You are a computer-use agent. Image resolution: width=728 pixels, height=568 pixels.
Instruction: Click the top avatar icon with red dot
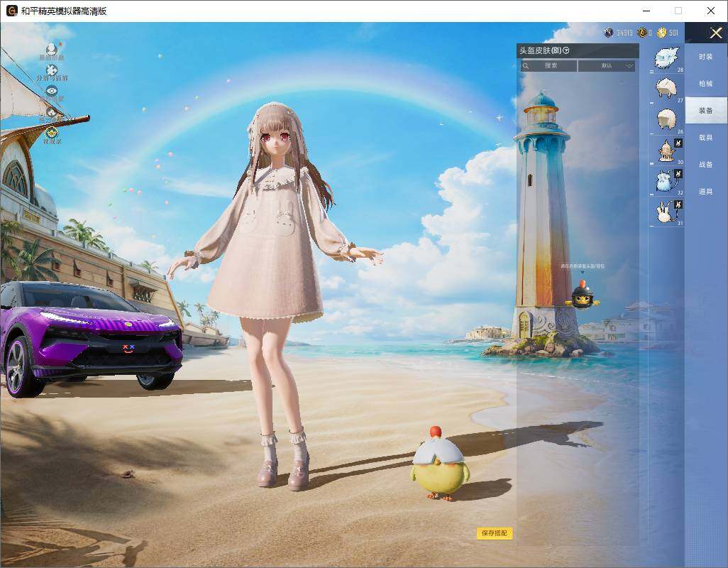point(52,49)
